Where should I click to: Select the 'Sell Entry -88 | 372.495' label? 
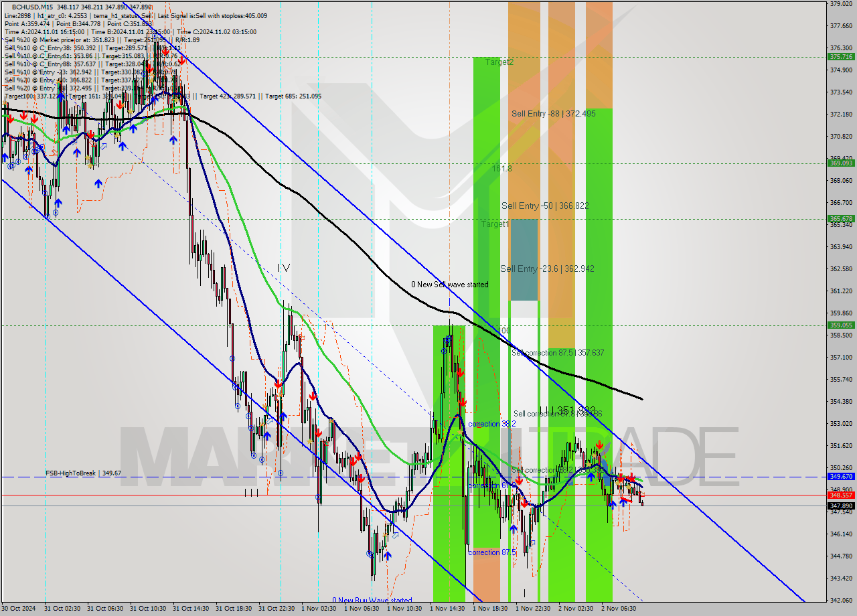click(x=553, y=114)
